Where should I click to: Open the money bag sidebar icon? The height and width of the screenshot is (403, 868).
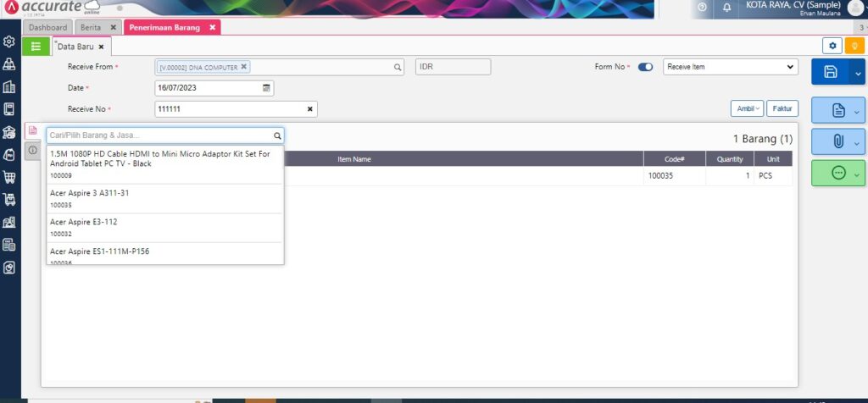pyautogui.click(x=8, y=154)
